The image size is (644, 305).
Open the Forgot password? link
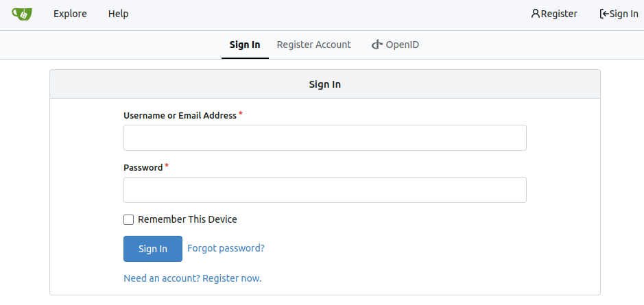226,248
